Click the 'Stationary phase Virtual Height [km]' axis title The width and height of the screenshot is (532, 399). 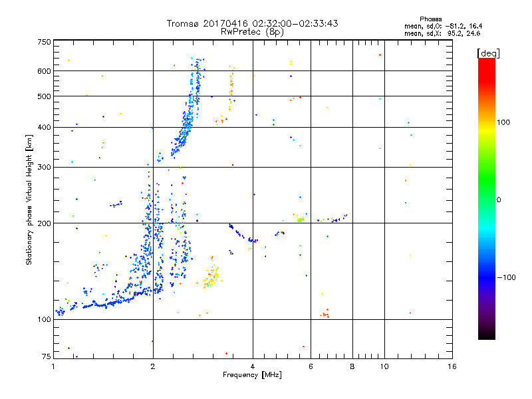(29, 200)
